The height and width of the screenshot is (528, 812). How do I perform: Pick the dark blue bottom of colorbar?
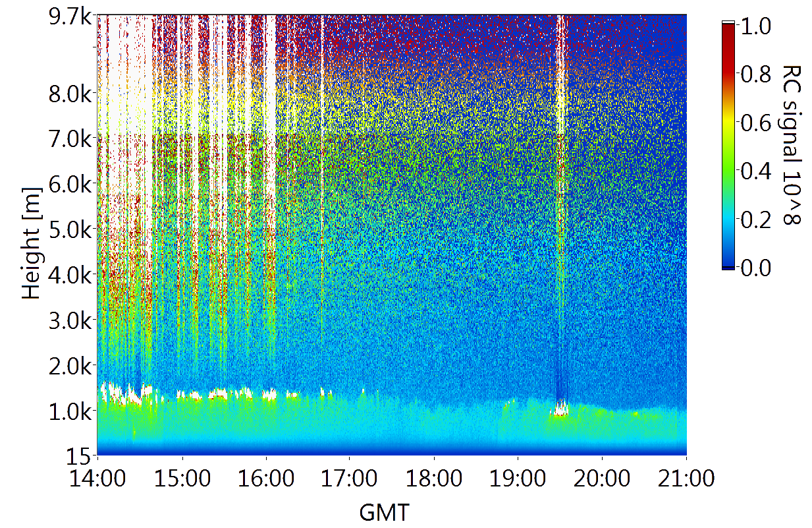point(728,264)
